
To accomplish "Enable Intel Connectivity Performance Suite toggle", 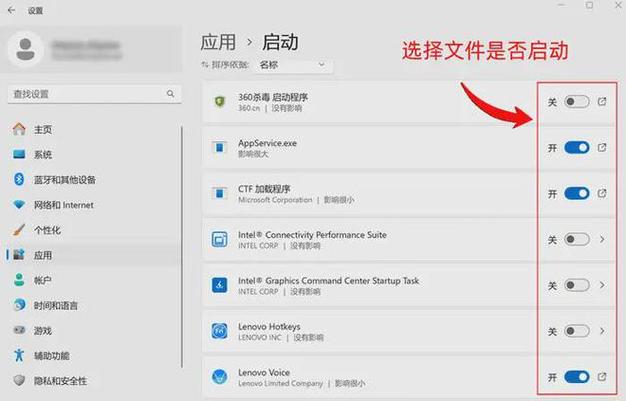I will point(577,239).
